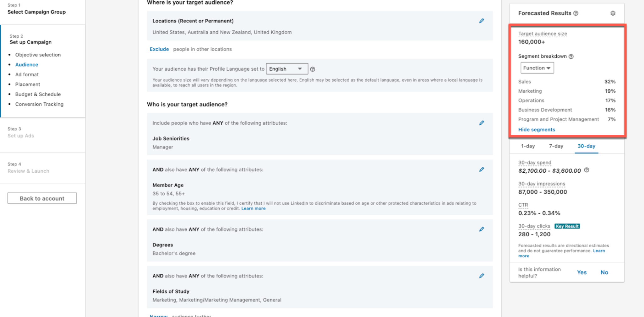Select the Budget & Schedule step
The height and width of the screenshot is (317, 644).
38,94
